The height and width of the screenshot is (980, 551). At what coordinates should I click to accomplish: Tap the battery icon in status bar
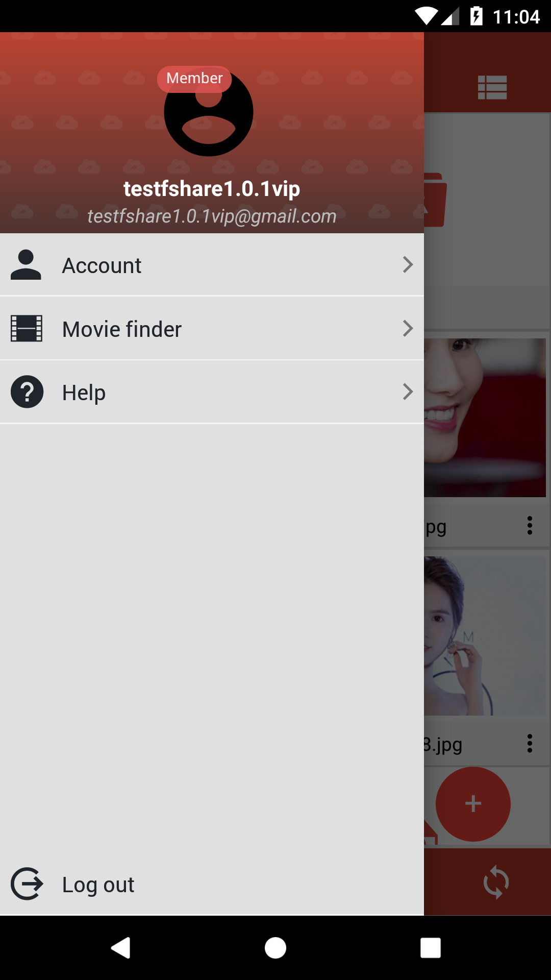(477, 16)
